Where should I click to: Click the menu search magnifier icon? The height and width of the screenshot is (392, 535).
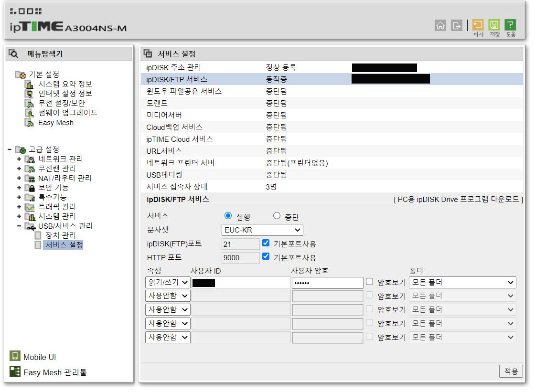pos(14,53)
